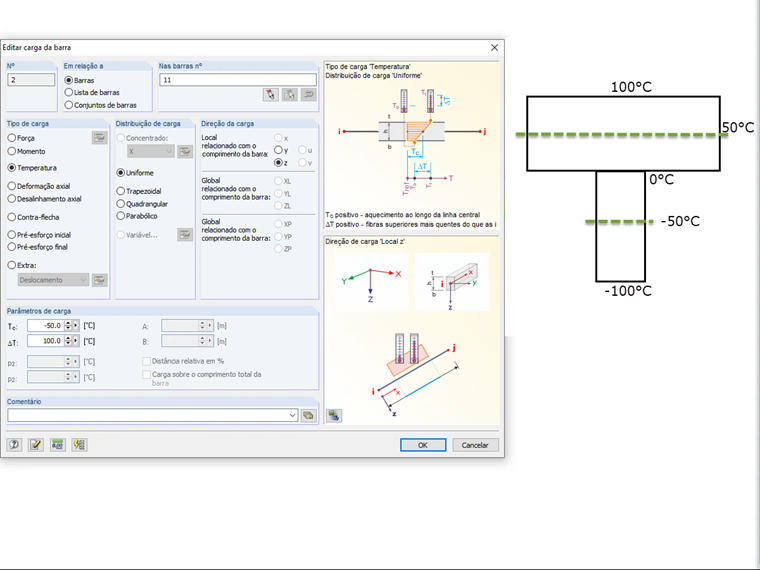
Task: Choose Força load type
Action: [x=12, y=138]
